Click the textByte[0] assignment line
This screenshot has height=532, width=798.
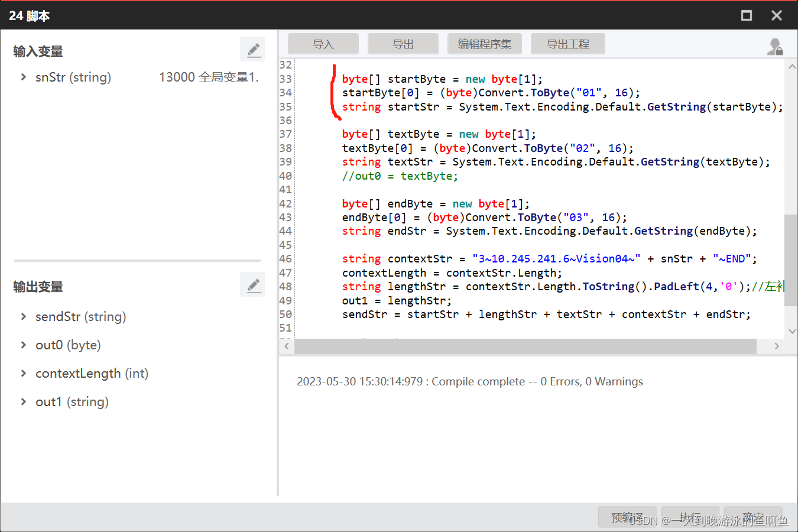point(488,148)
